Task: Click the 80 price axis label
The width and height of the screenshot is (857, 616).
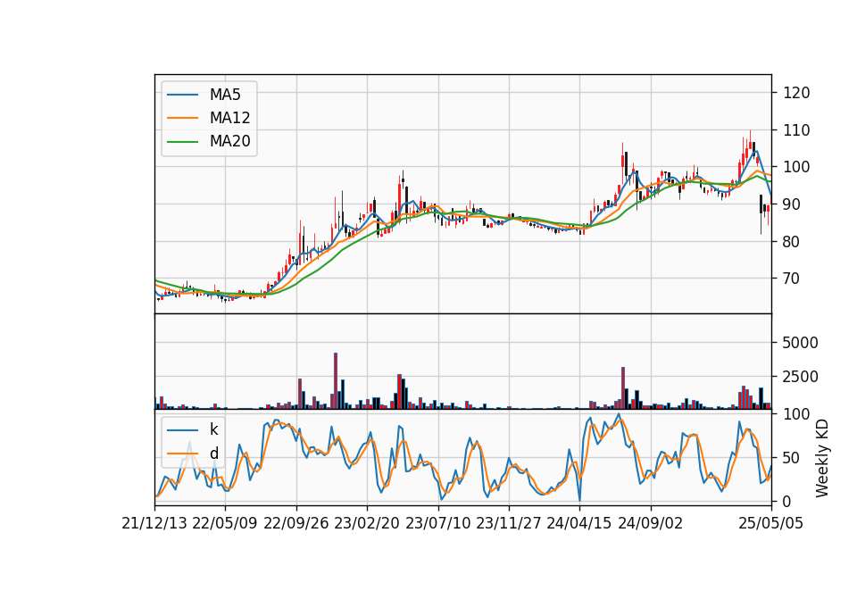Action: point(792,242)
